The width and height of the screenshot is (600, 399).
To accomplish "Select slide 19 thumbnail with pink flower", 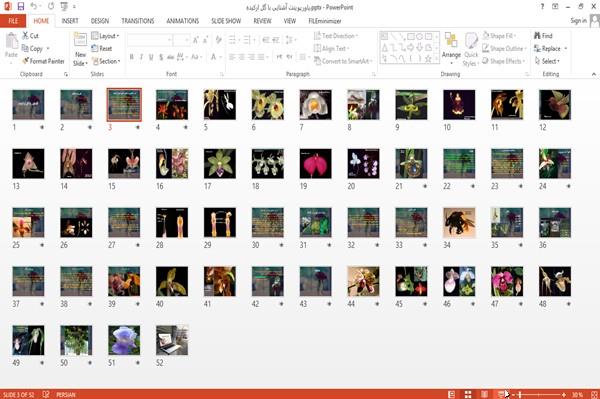I will click(315, 163).
